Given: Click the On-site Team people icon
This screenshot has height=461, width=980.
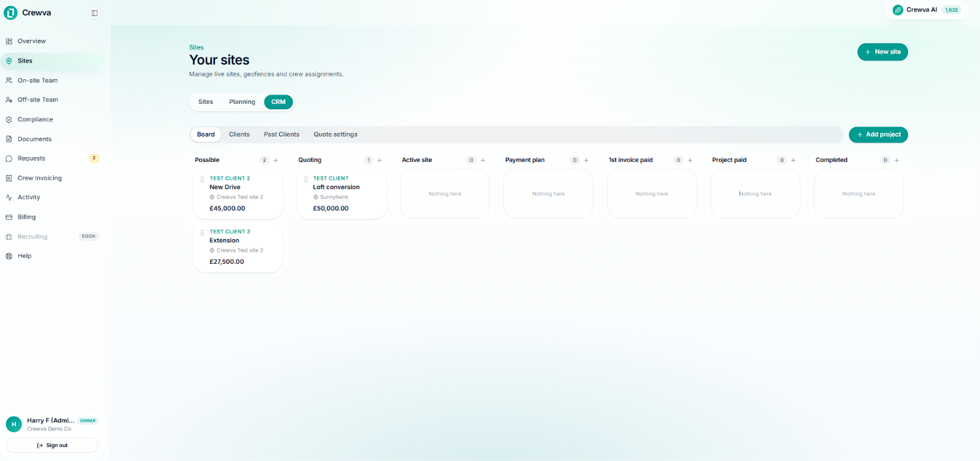Looking at the screenshot, I should pos(9,81).
